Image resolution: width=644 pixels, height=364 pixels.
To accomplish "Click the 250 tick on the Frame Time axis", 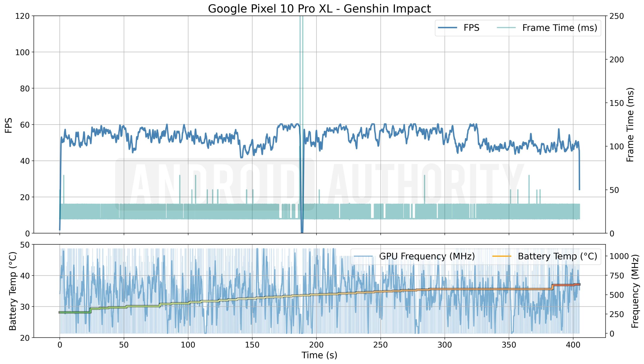I will pos(617,16).
